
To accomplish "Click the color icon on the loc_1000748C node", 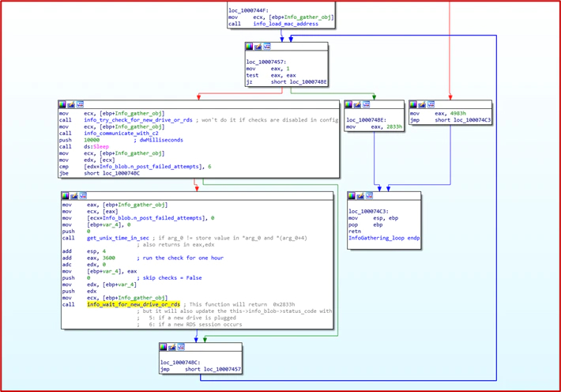I will 163,346.
